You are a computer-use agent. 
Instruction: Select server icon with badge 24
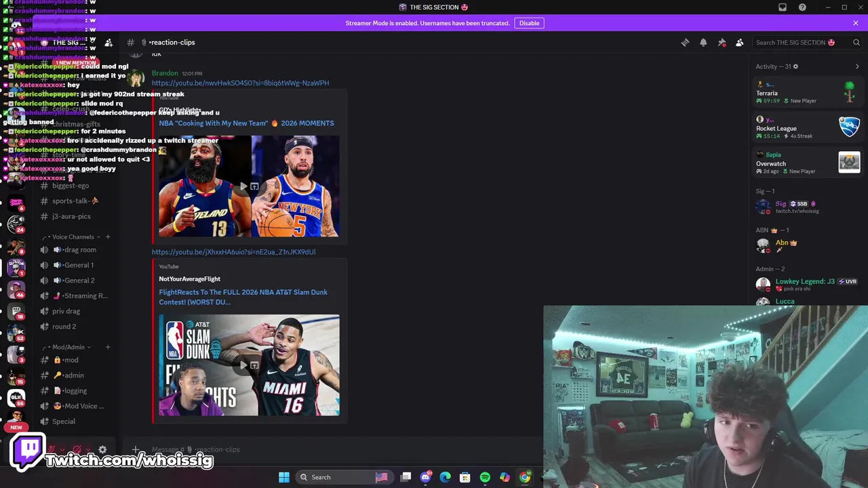coord(16,224)
